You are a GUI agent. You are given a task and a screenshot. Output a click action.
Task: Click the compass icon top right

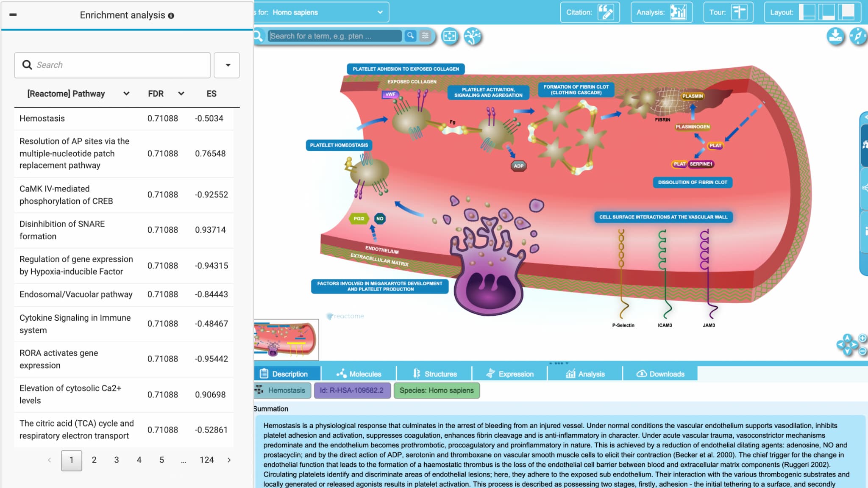pyautogui.click(x=858, y=36)
